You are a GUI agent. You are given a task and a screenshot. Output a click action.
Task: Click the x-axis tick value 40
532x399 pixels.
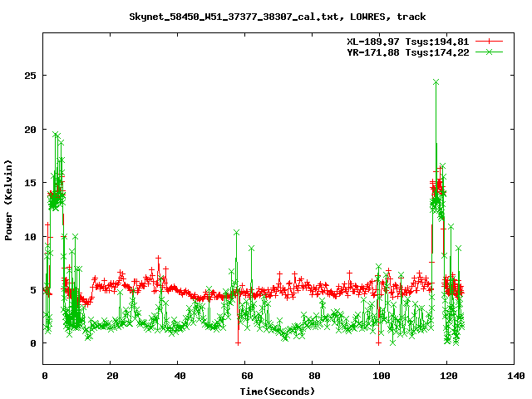coord(180,376)
